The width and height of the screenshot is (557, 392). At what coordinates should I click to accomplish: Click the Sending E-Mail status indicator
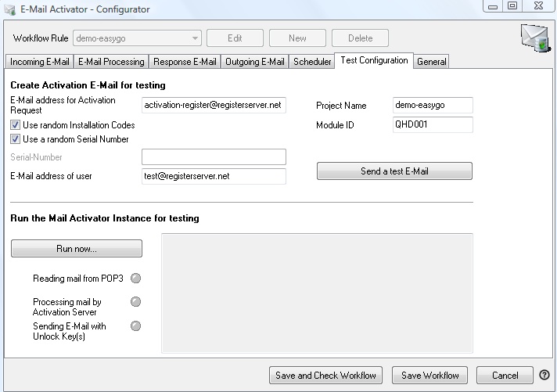pyautogui.click(x=136, y=326)
